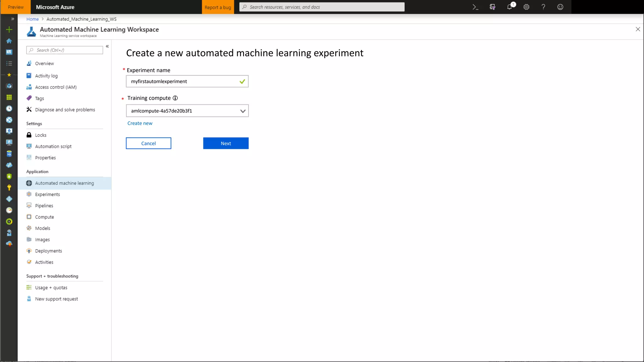Screen dimensions: 644x362
Task: Click the Cancel button
Action: 148,143
